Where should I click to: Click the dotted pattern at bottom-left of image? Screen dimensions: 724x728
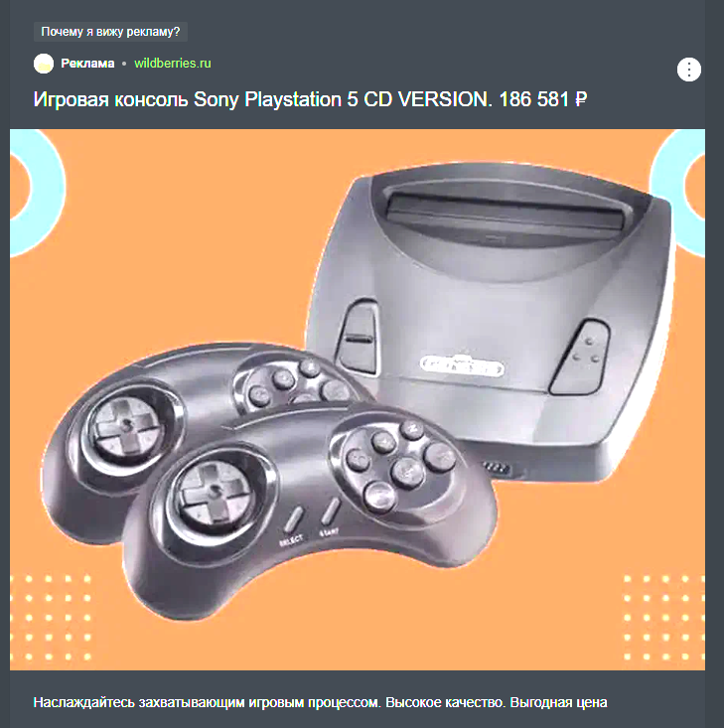coord(51,618)
